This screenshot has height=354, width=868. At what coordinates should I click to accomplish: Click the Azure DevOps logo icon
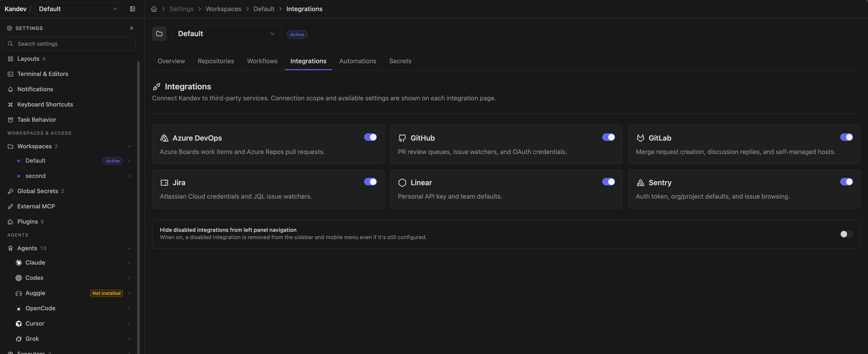coord(164,138)
